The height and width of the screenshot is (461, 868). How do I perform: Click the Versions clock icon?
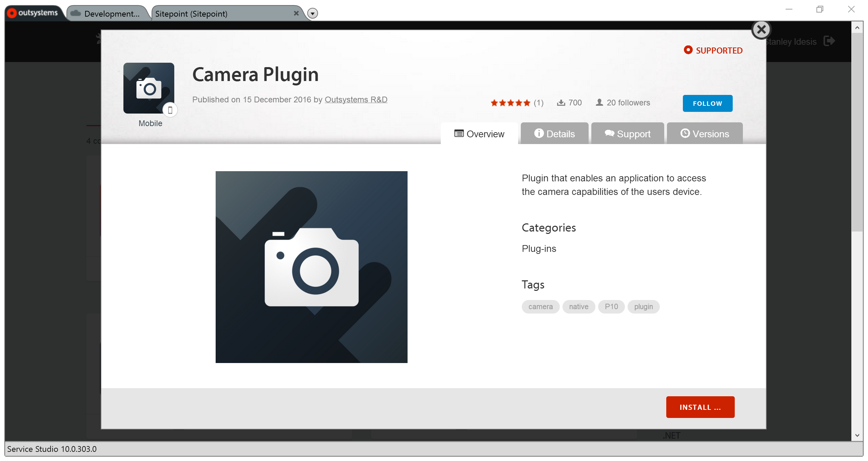[685, 133]
